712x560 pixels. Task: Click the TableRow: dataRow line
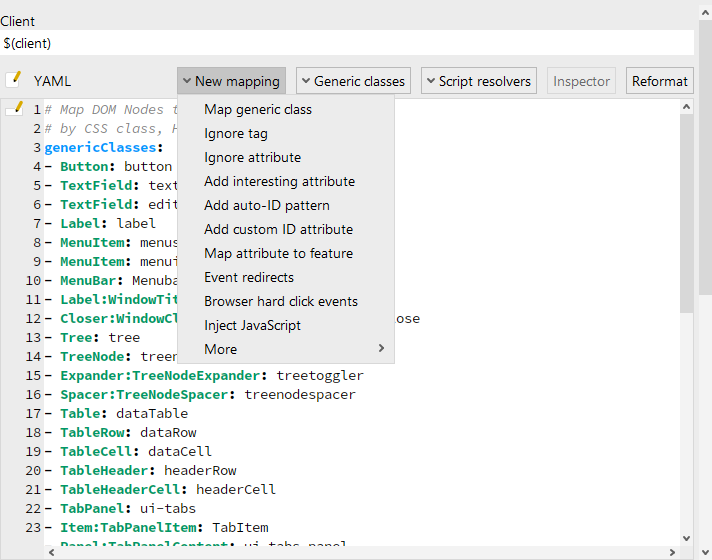[120, 432]
